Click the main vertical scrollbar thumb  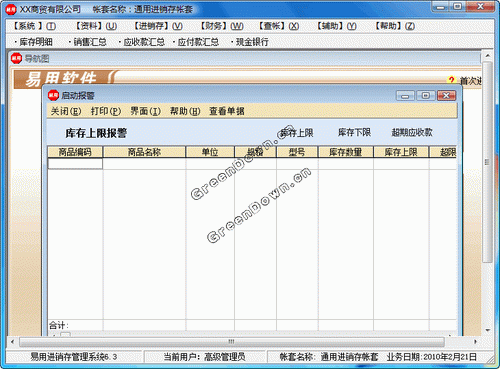(487, 162)
